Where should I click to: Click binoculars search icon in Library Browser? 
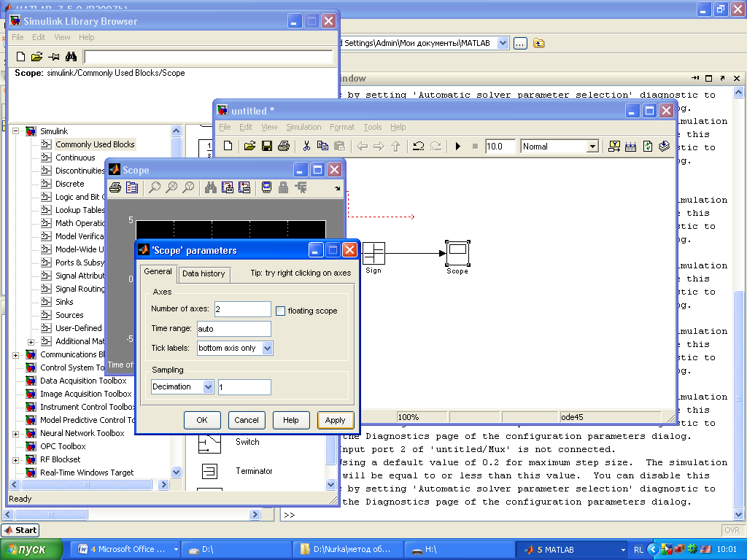coord(71,57)
